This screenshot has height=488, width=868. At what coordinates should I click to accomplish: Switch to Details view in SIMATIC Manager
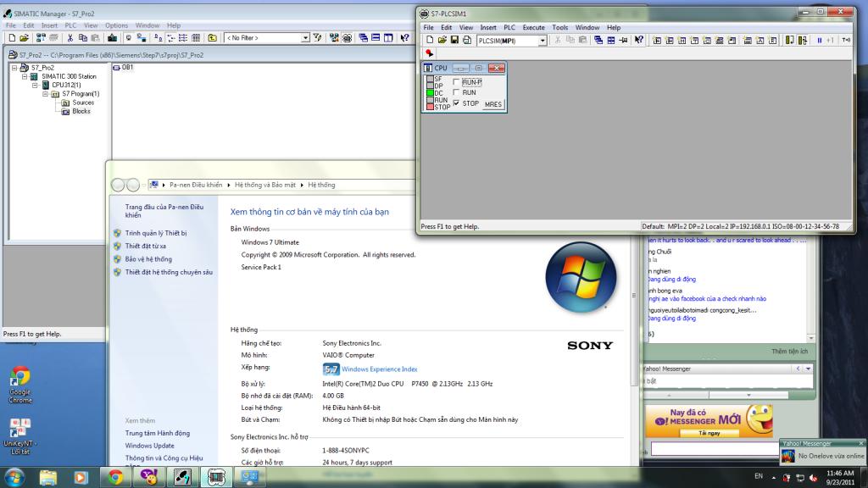196,37
